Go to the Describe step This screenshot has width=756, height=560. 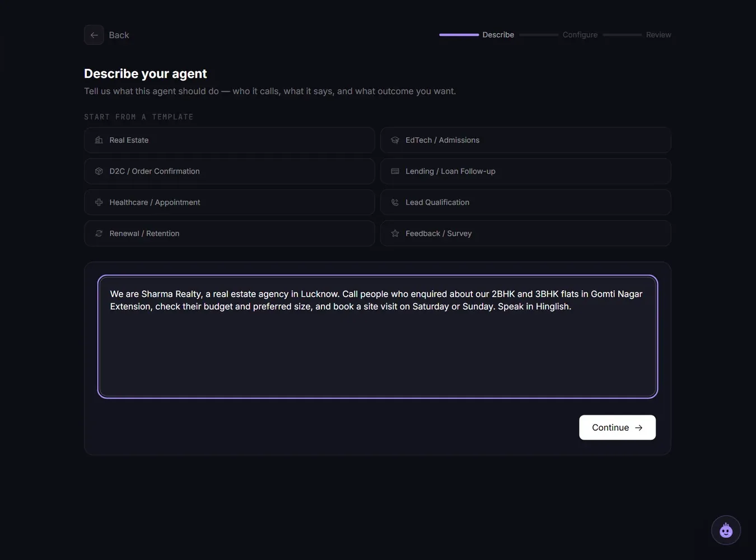[x=498, y=35]
